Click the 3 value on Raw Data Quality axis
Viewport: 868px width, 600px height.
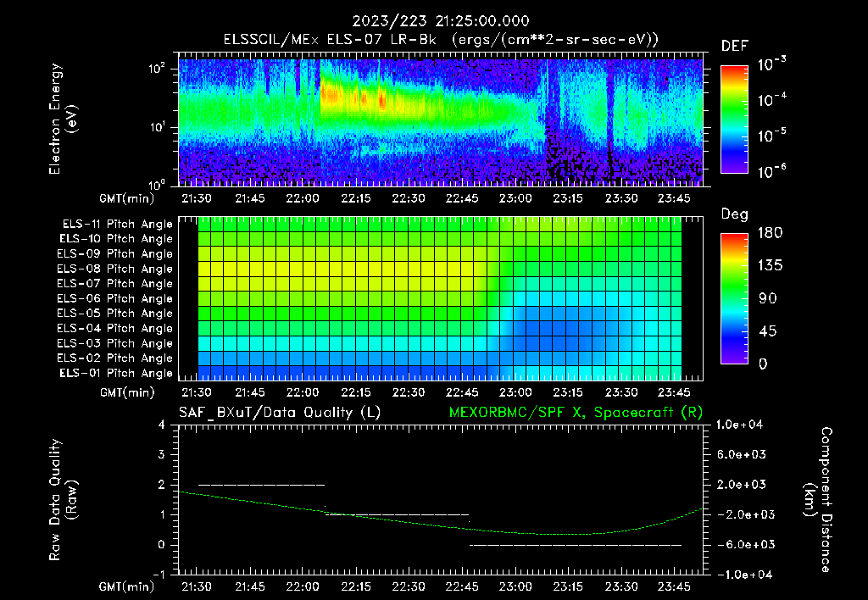(x=162, y=454)
